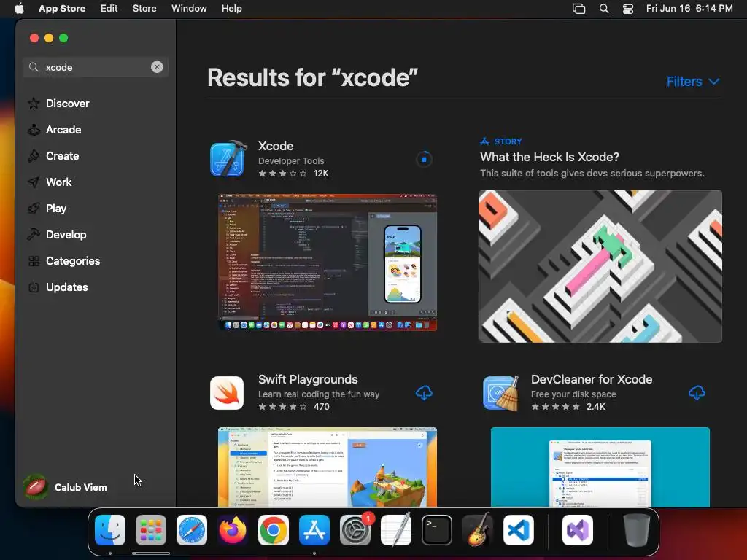Open the Develop hammer icon

pos(34,234)
